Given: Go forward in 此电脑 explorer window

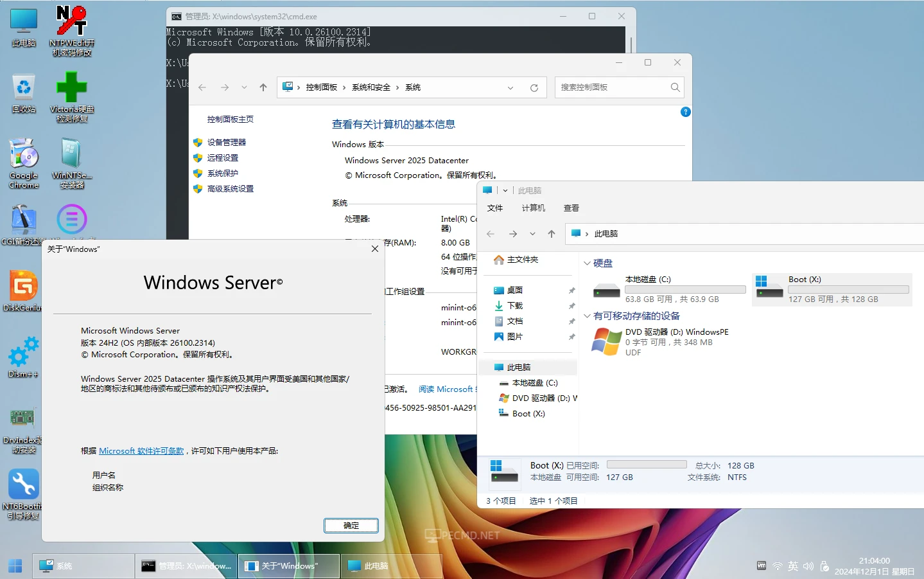Looking at the screenshot, I should point(512,234).
